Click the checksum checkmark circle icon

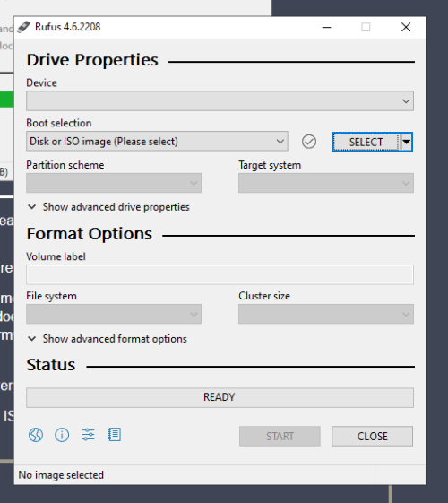[309, 142]
